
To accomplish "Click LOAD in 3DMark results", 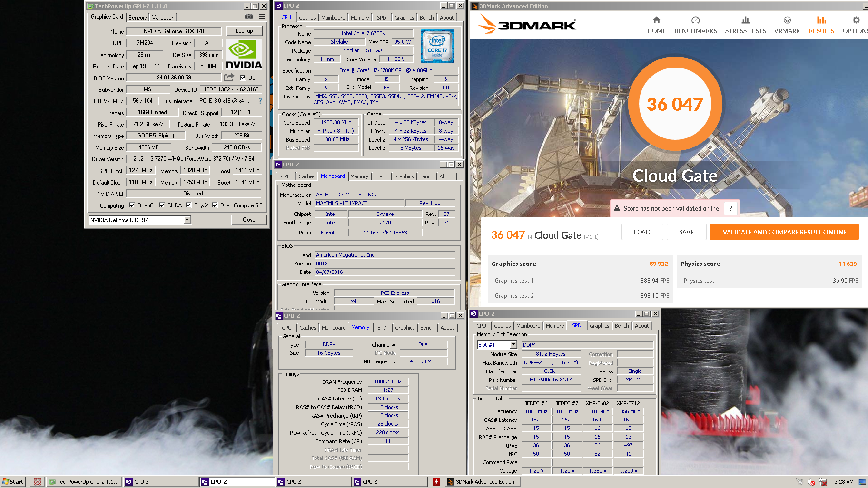I will (642, 232).
